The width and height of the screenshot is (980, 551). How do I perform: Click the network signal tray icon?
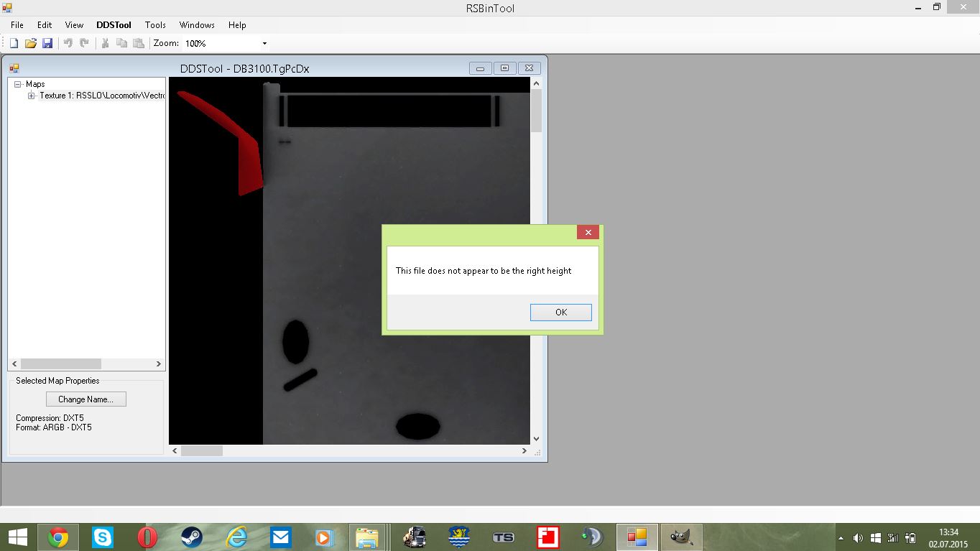click(893, 538)
